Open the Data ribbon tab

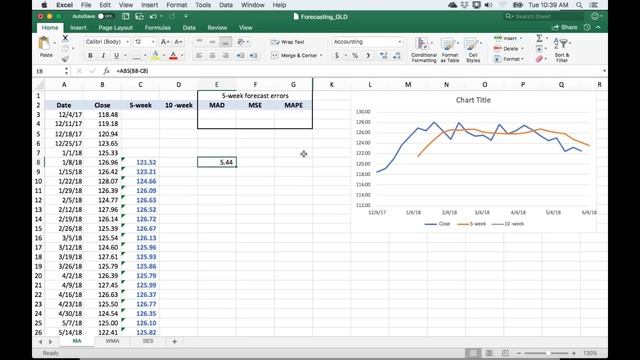(x=189, y=28)
